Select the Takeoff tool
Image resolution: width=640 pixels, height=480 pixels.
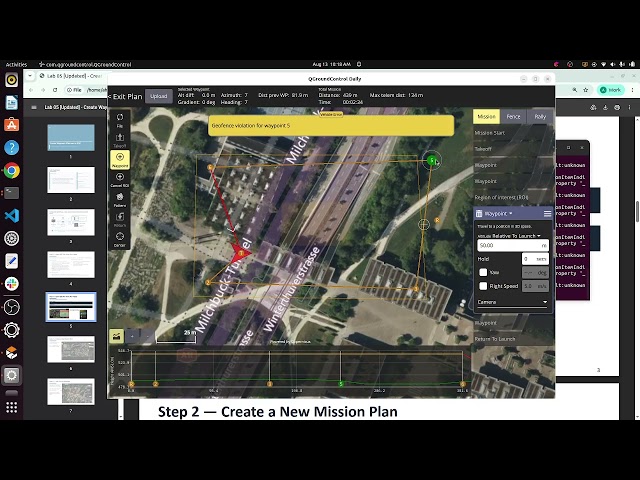coord(120,140)
